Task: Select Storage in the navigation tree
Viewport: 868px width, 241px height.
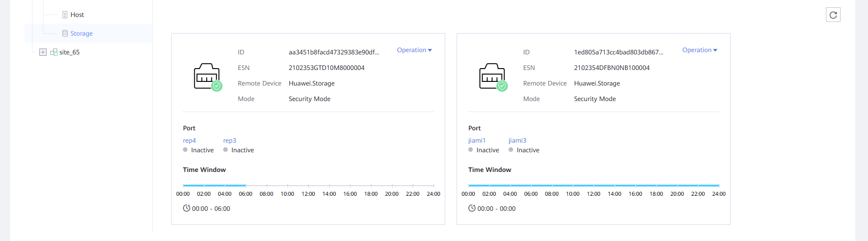Action: click(x=81, y=33)
